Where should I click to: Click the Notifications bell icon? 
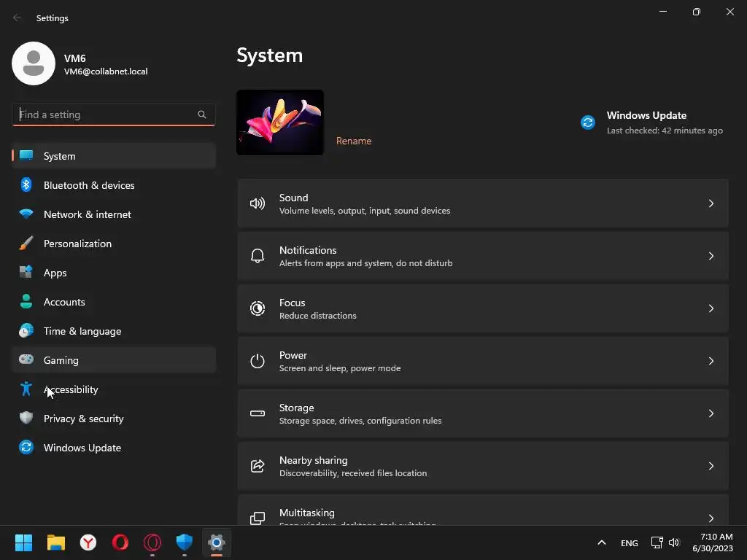coord(258,256)
